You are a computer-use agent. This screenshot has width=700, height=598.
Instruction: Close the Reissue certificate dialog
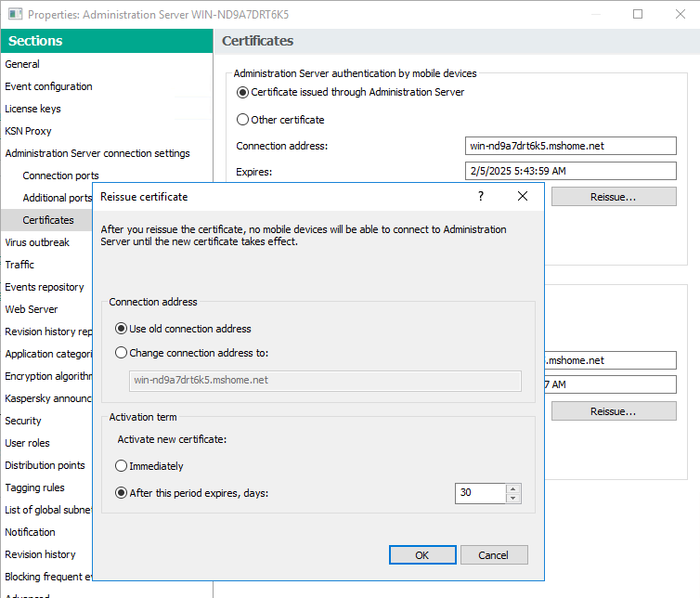pyautogui.click(x=523, y=197)
